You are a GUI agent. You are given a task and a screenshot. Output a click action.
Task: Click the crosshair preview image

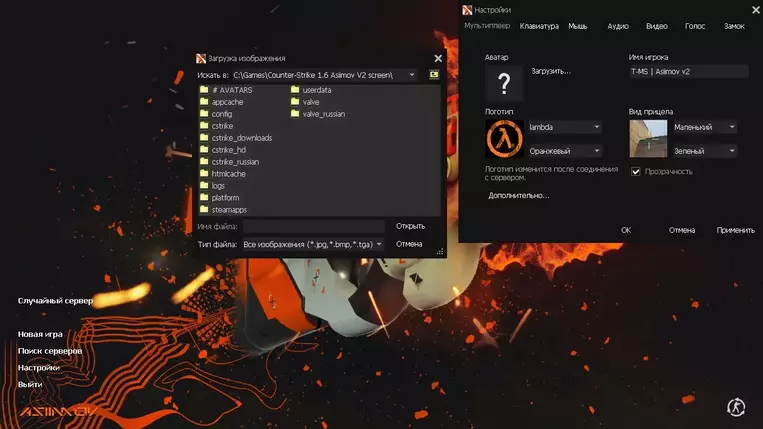[648, 139]
